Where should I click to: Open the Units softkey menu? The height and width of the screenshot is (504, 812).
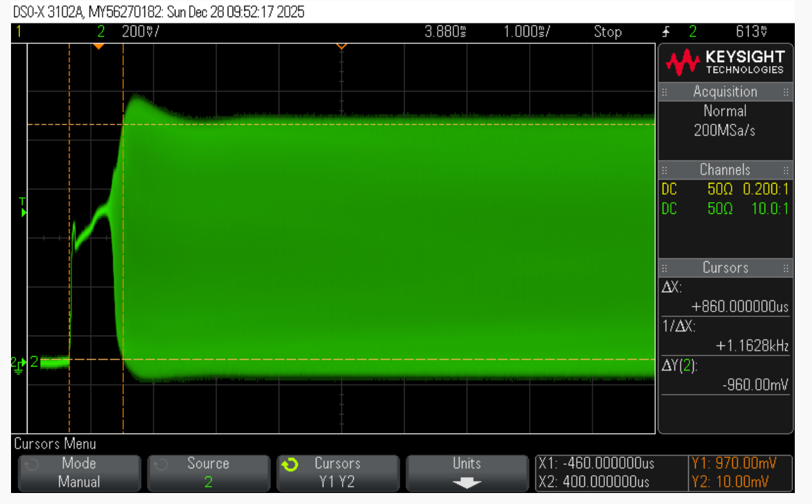point(467,473)
